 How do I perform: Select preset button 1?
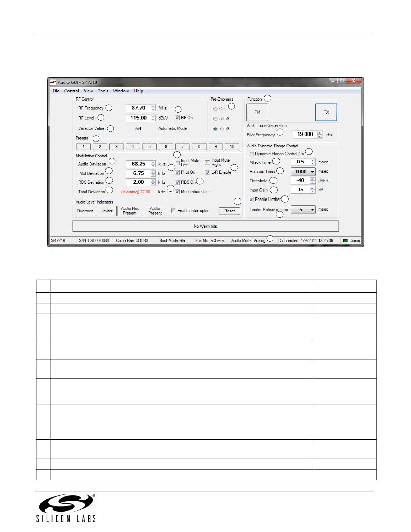pos(83,147)
